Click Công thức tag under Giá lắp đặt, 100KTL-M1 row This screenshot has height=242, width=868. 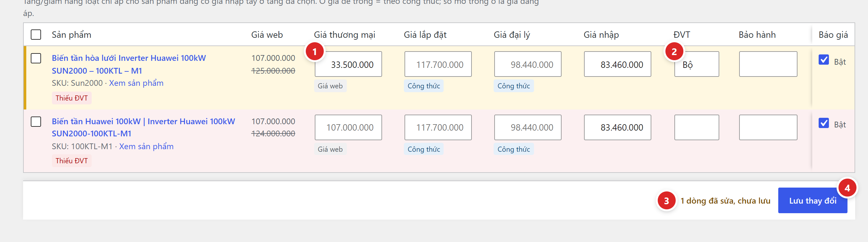tap(423, 149)
